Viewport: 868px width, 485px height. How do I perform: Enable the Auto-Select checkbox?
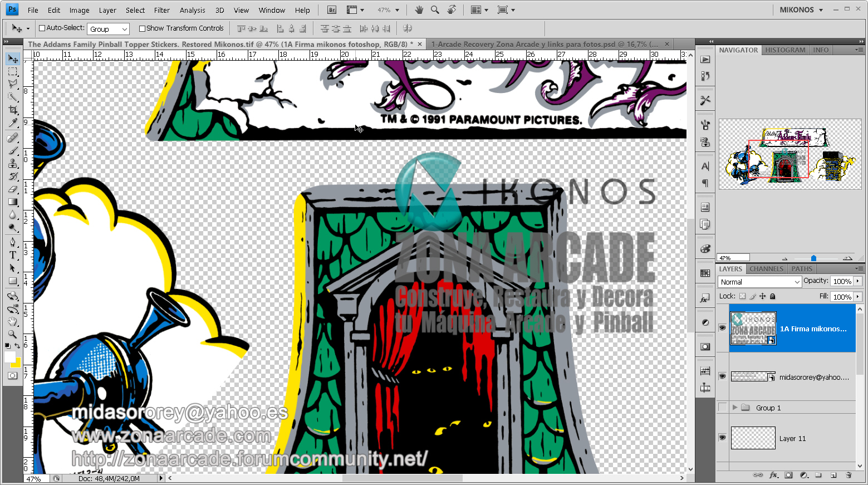coord(42,28)
